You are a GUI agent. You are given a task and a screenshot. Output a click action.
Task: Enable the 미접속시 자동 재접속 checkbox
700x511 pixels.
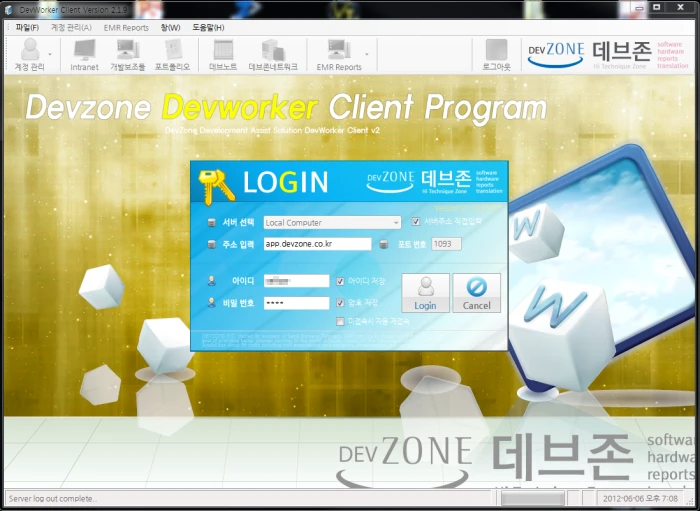point(340,321)
